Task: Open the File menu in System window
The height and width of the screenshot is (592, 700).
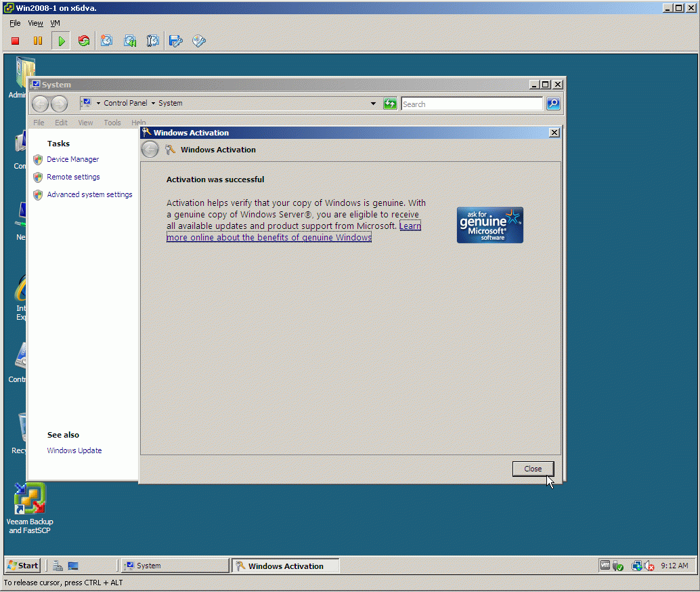Action: point(39,123)
